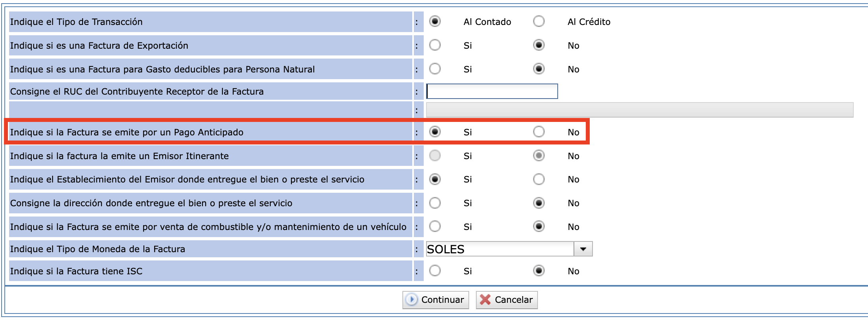Select No for Pago Anticipado
This screenshot has width=868, height=323.
pos(539,132)
